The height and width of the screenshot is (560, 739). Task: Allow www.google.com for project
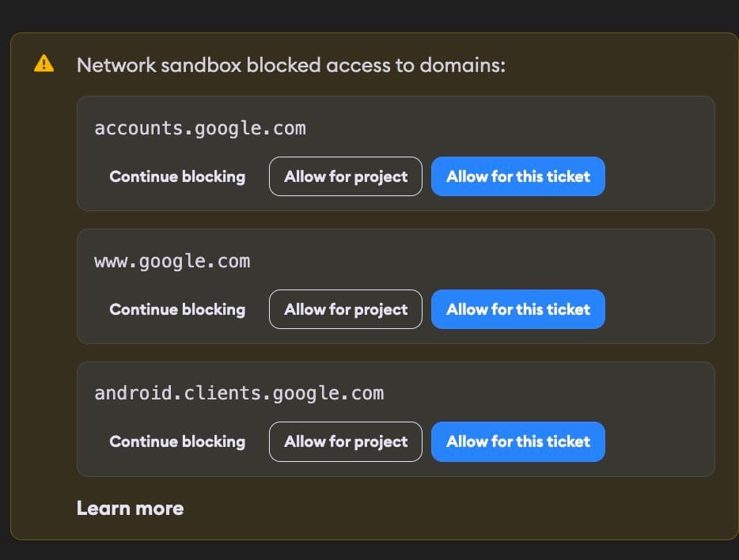coord(346,309)
